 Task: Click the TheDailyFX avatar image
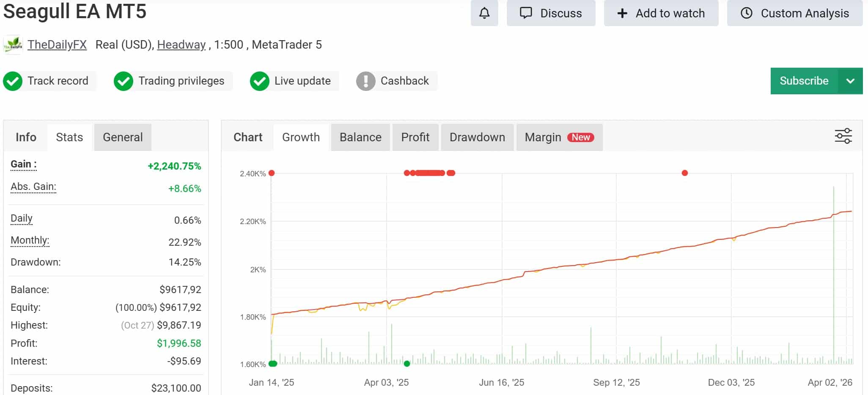pyautogui.click(x=13, y=45)
